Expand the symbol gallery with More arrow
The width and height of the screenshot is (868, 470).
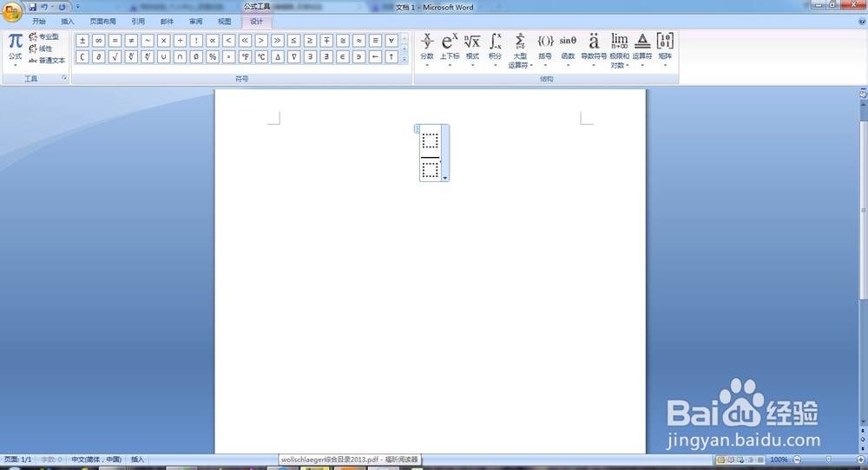pos(404,59)
